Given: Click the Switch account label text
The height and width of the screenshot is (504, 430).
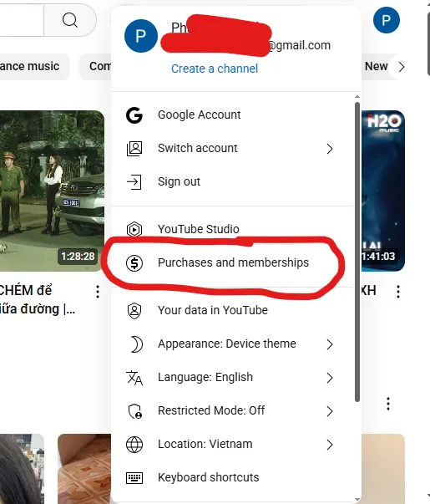Looking at the screenshot, I should 198,149.
